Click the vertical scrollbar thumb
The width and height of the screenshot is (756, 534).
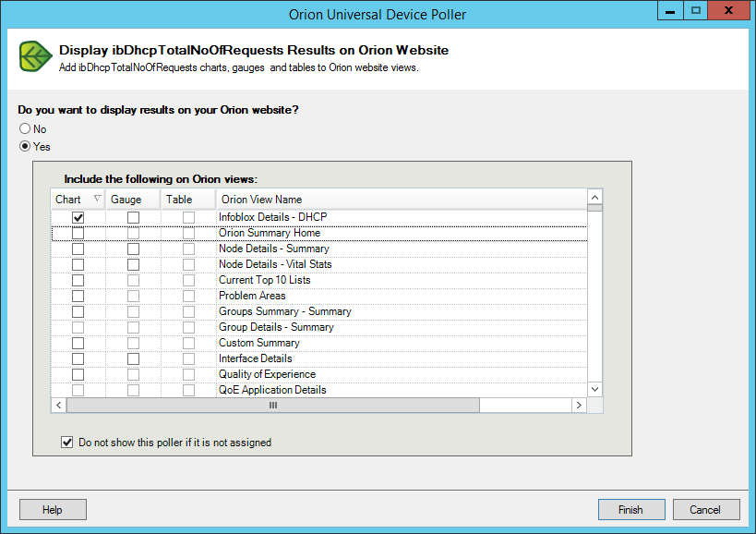(595, 208)
